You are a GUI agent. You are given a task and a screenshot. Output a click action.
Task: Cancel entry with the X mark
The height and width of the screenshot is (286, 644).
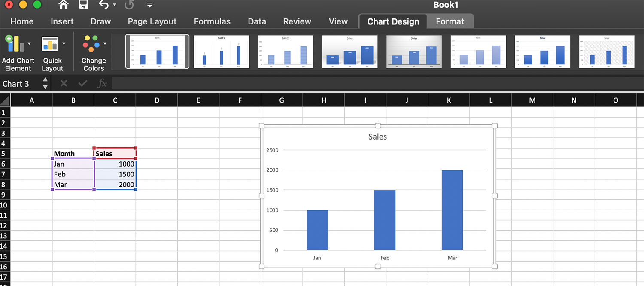pos(63,83)
